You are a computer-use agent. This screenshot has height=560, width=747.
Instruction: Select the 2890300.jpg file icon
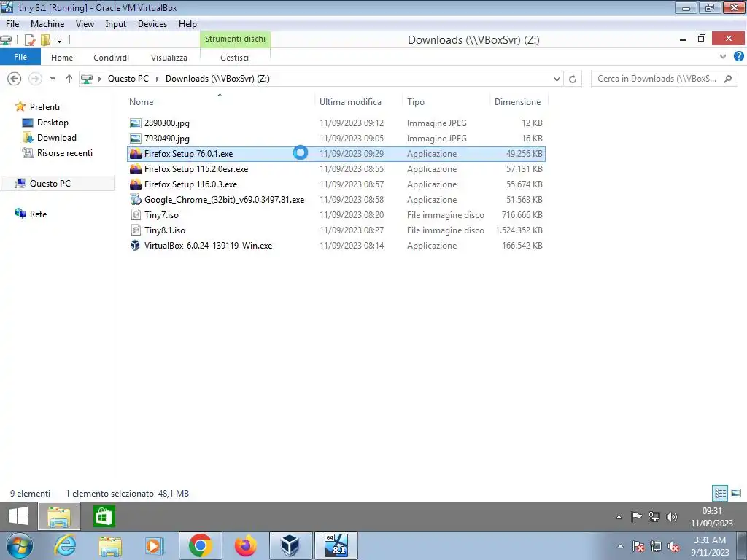[x=136, y=123]
